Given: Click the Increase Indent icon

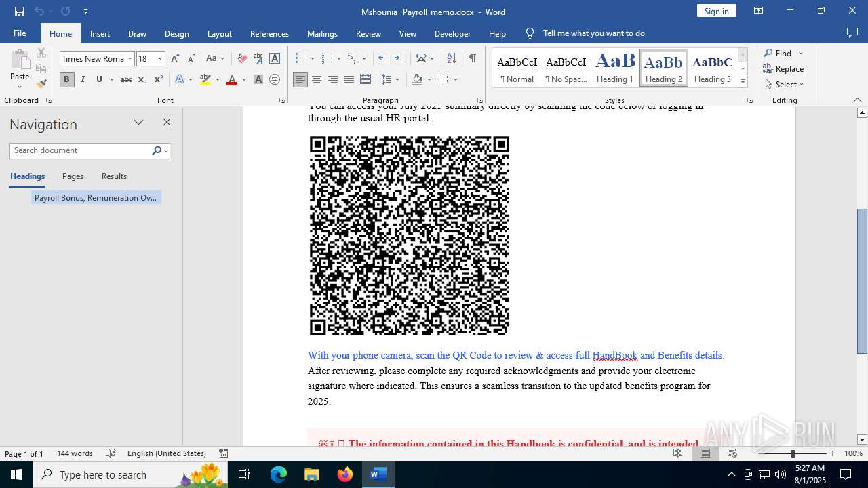Looking at the screenshot, I should coord(400,58).
